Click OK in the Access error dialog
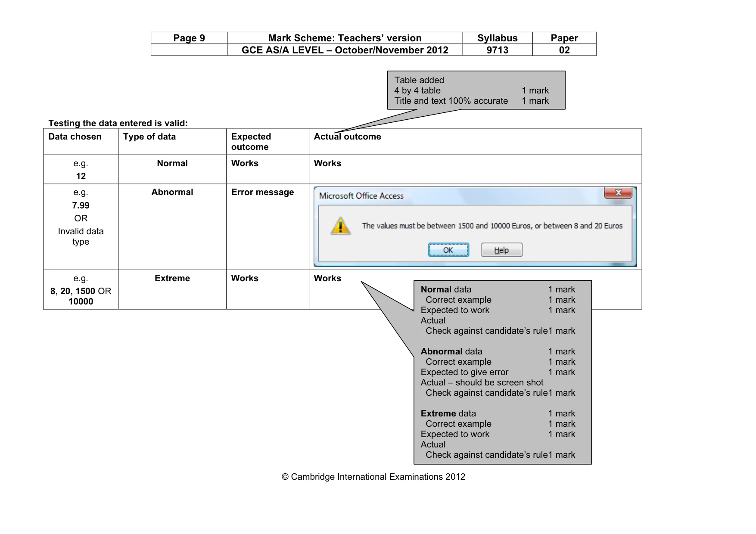The image size is (756, 534). [x=448, y=250]
